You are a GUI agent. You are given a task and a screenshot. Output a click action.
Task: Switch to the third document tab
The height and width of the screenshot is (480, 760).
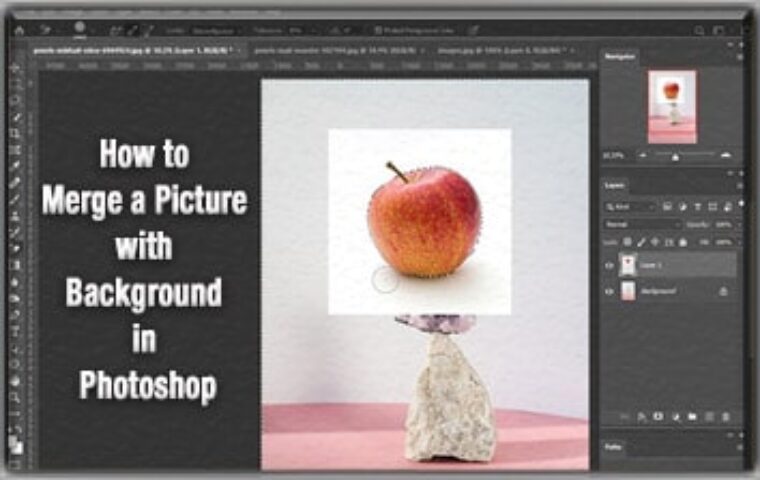coord(506,50)
